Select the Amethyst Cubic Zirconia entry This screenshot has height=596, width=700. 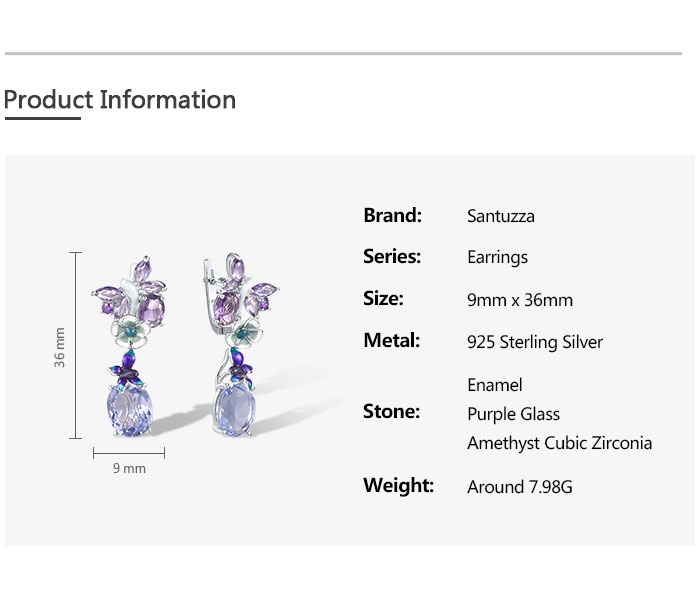tap(559, 443)
